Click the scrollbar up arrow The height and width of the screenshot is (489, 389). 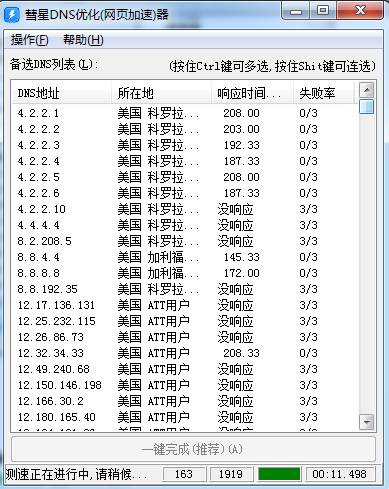(x=367, y=90)
